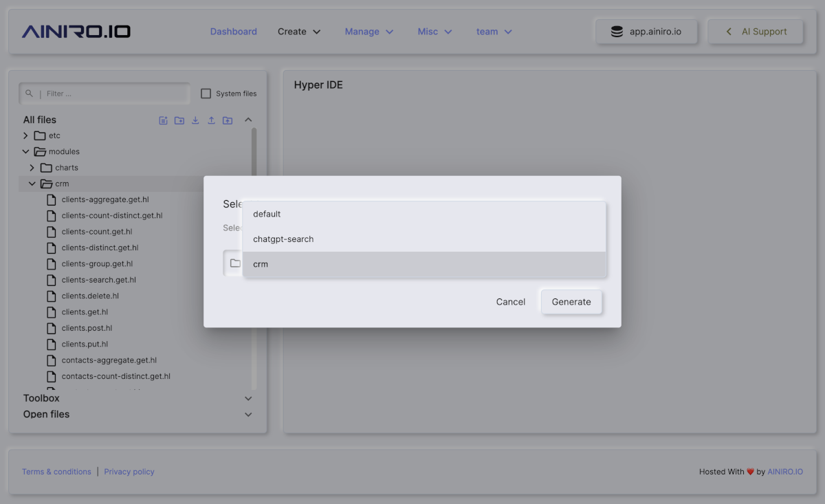Open the Create dropdown menu

click(299, 32)
